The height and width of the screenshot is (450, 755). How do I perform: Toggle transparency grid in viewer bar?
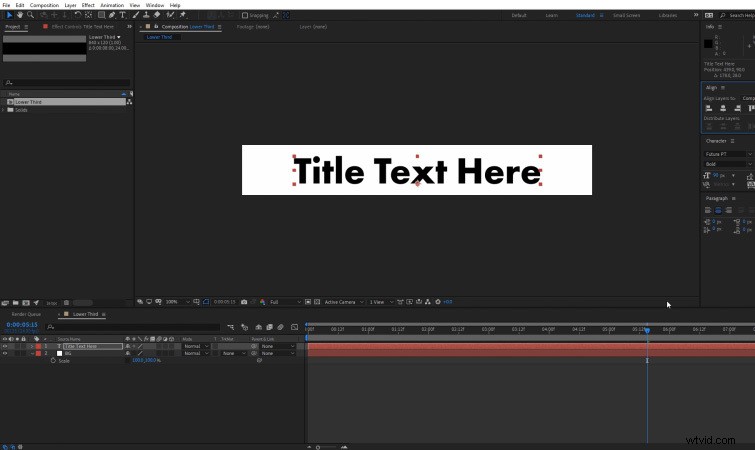pos(317,302)
